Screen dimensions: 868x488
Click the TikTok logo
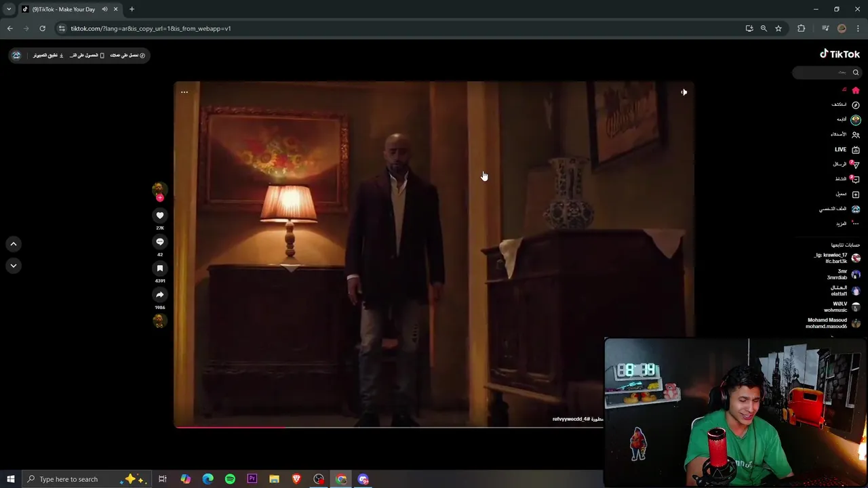[x=840, y=54]
